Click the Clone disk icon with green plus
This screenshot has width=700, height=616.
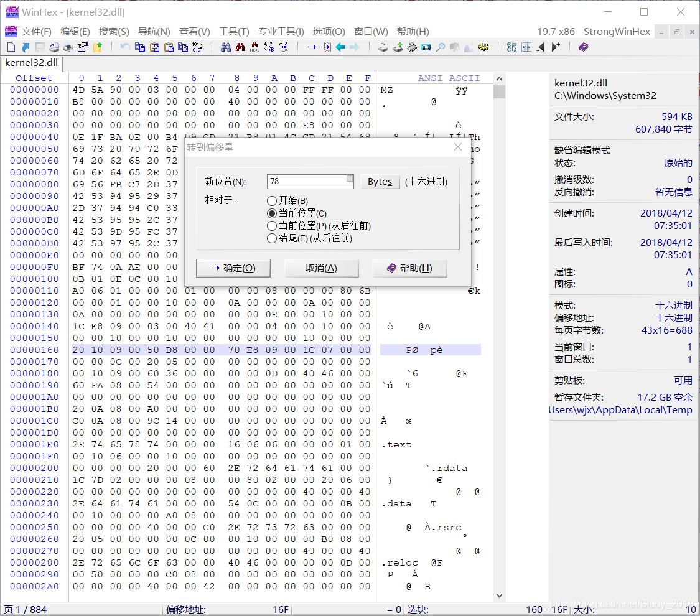click(398, 47)
